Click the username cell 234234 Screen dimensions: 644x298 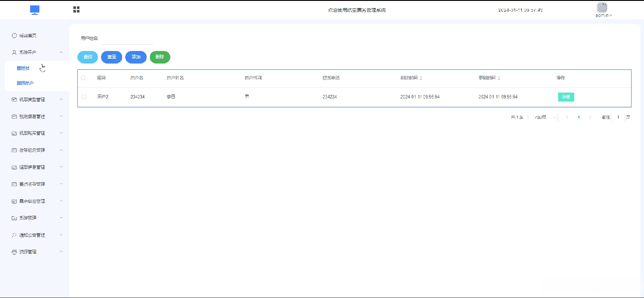tap(138, 97)
